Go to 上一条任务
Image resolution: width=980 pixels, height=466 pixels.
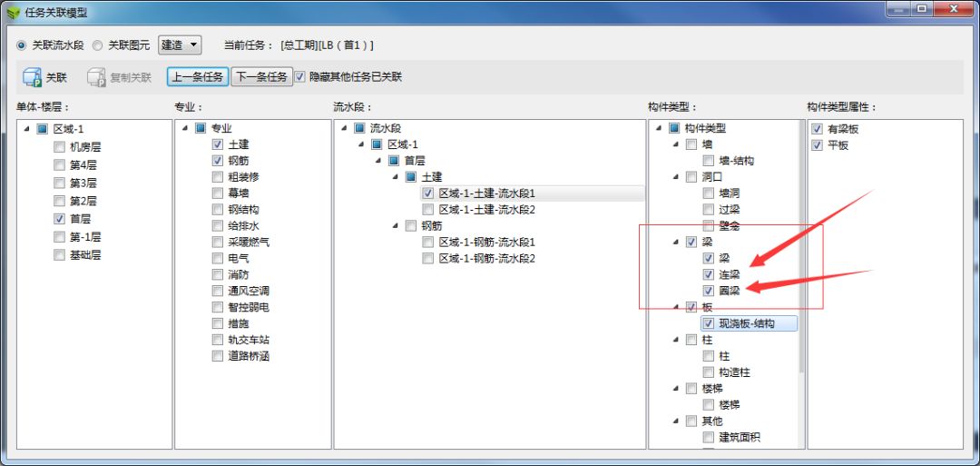(198, 77)
